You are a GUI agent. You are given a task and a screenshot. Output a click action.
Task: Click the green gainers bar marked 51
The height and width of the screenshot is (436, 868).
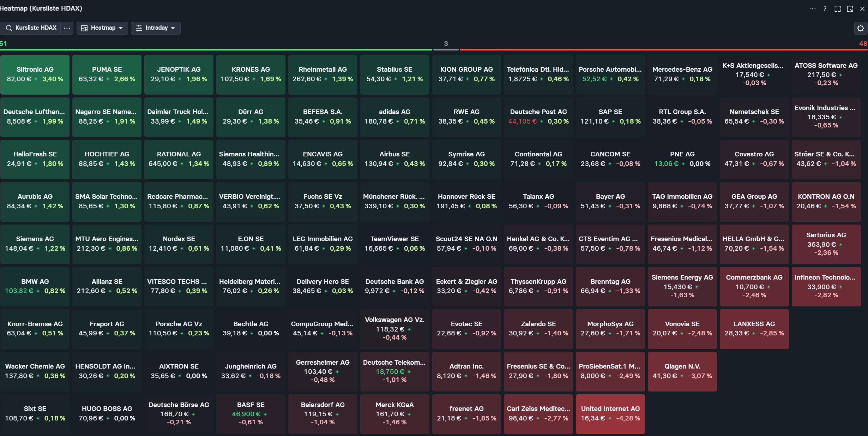click(216, 49)
